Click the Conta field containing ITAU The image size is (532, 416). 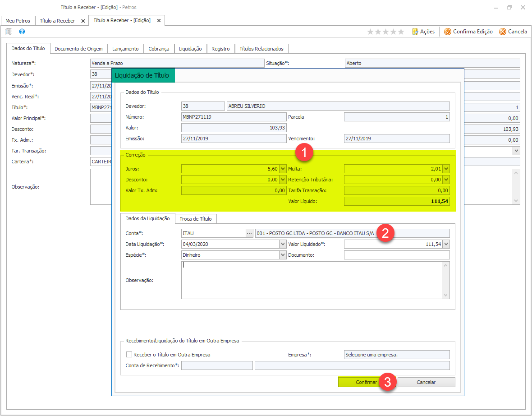coord(214,233)
